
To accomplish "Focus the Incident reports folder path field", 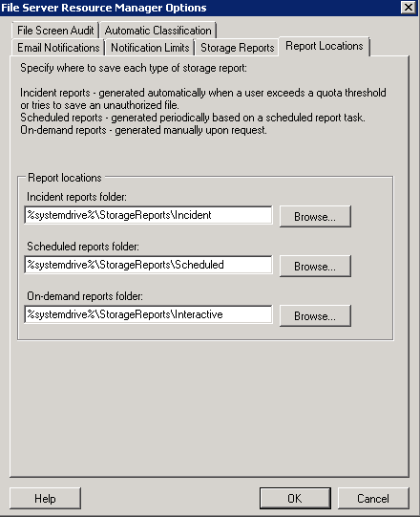I will pyautogui.click(x=148, y=215).
